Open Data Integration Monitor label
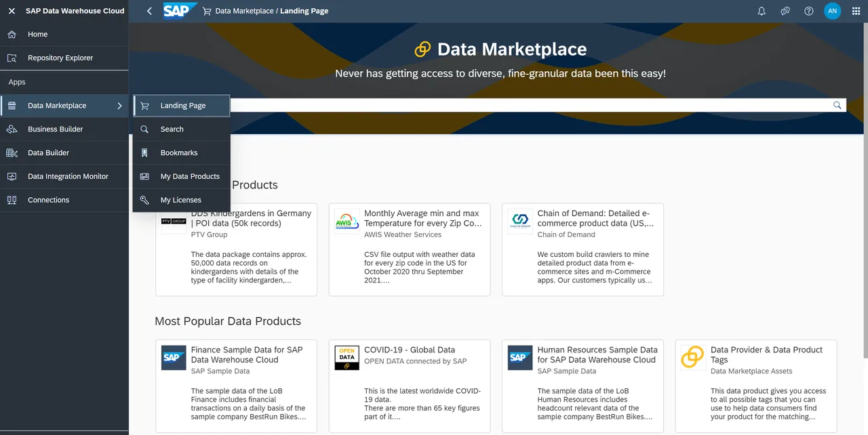Image resolution: width=868 pixels, height=435 pixels. pyautogui.click(x=68, y=177)
